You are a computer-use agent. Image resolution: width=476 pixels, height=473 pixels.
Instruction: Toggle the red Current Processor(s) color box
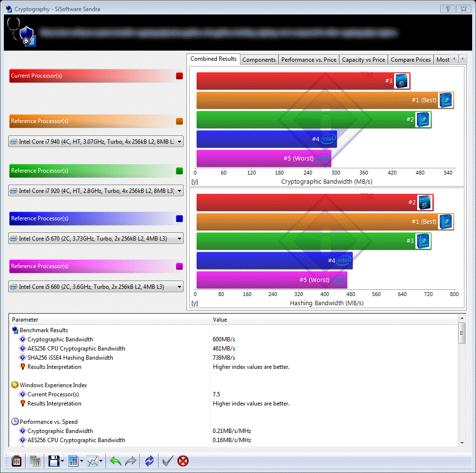point(179,76)
